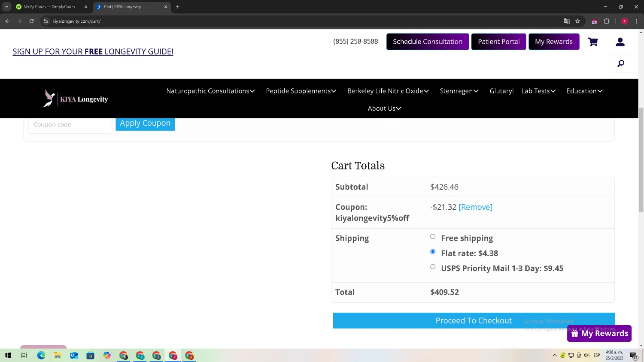Open the shopping cart icon
This screenshot has width=644, height=362.
tap(593, 42)
